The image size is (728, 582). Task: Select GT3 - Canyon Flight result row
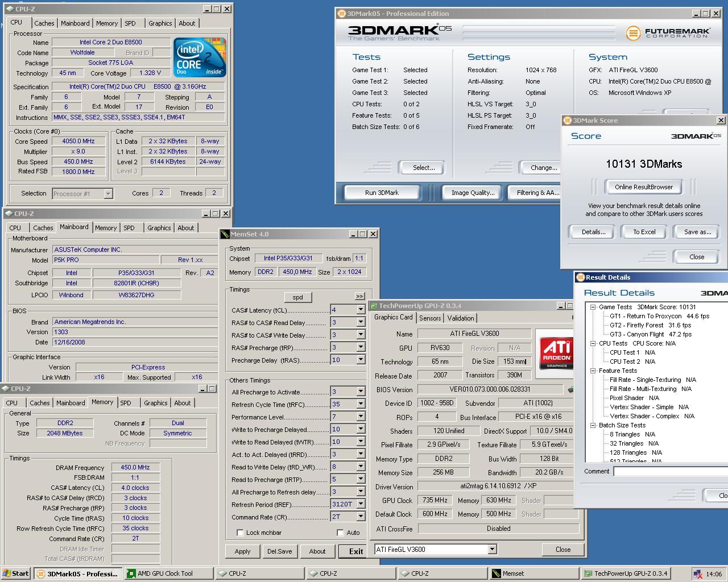click(x=651, y=334)
